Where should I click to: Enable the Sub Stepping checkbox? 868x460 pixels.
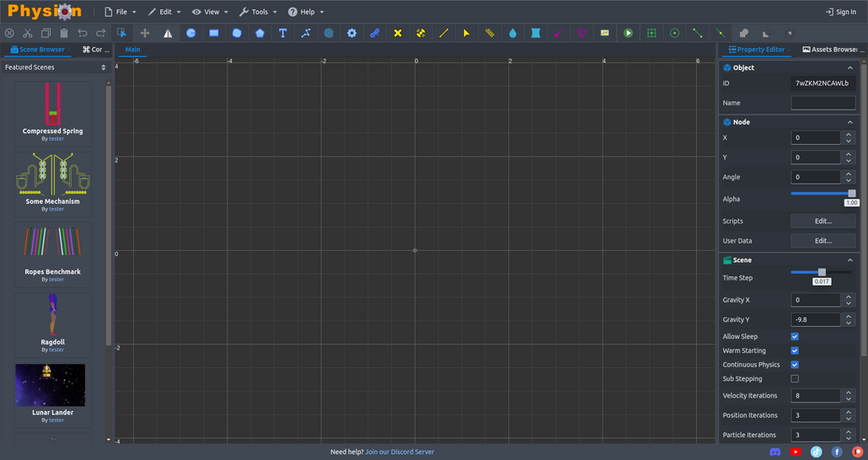(x=795, y=379)
